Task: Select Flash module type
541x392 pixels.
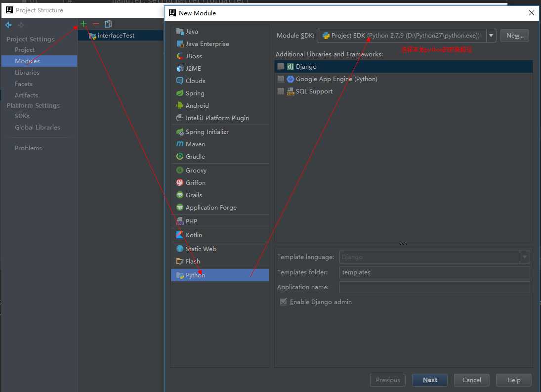Action: (220, 261)
